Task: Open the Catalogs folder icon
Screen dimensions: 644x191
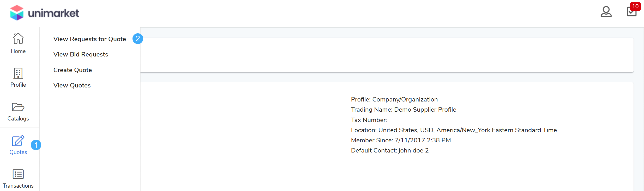Action: pos(18,107)
